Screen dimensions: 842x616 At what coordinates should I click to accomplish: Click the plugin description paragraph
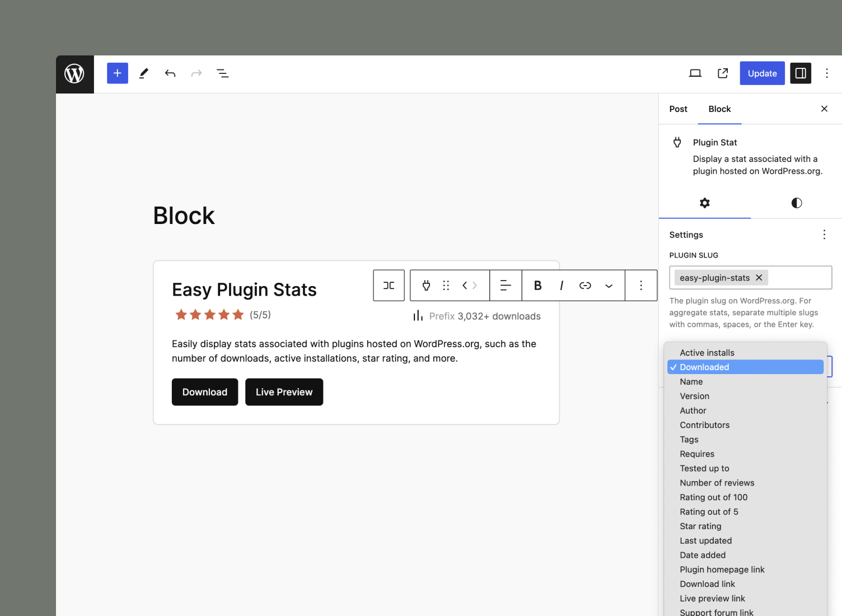pyautogui.click(x=354, y=351)
